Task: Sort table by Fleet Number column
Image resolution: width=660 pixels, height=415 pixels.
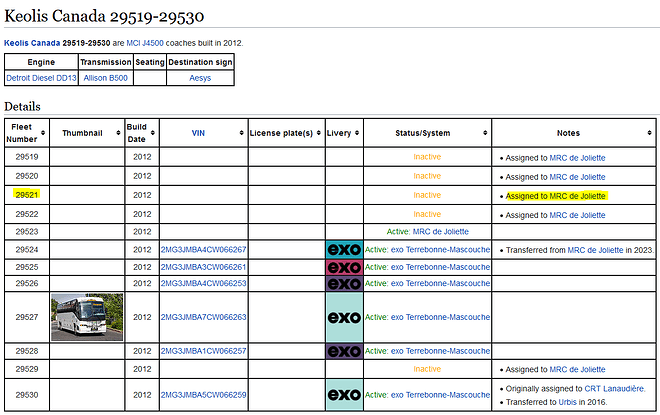Action: click(43, 133)
